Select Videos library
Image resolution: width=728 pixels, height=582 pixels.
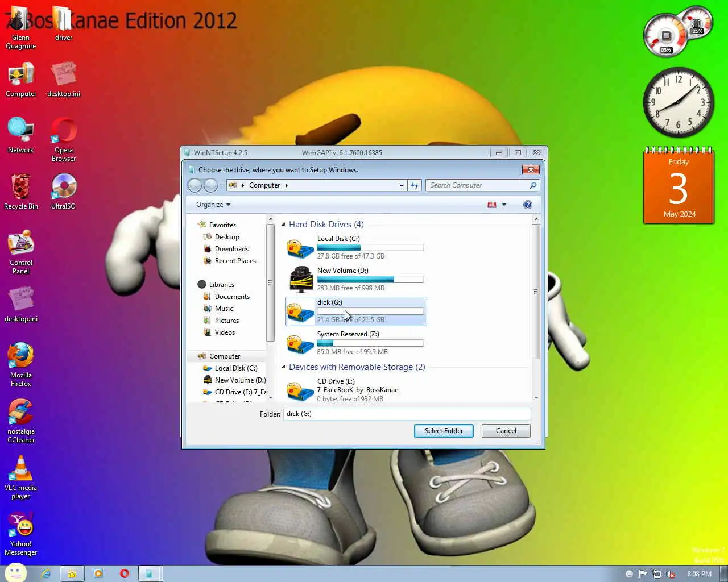225,332
